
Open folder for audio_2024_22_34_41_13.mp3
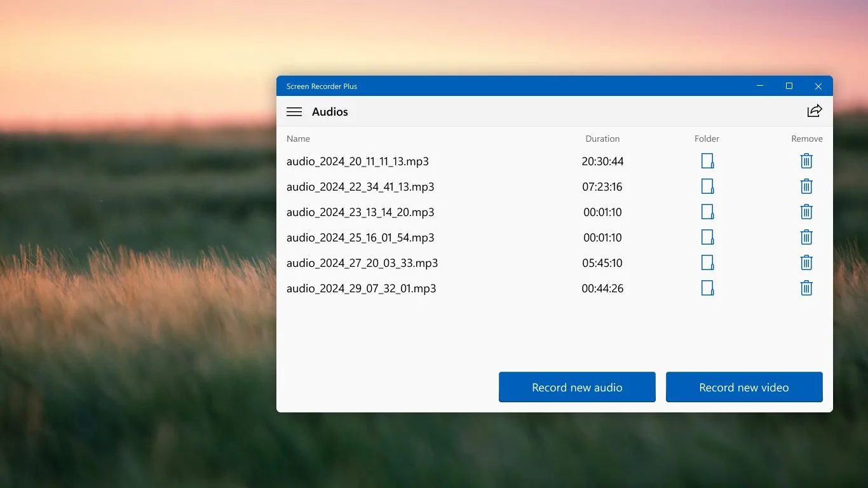[x=707, y=186]
